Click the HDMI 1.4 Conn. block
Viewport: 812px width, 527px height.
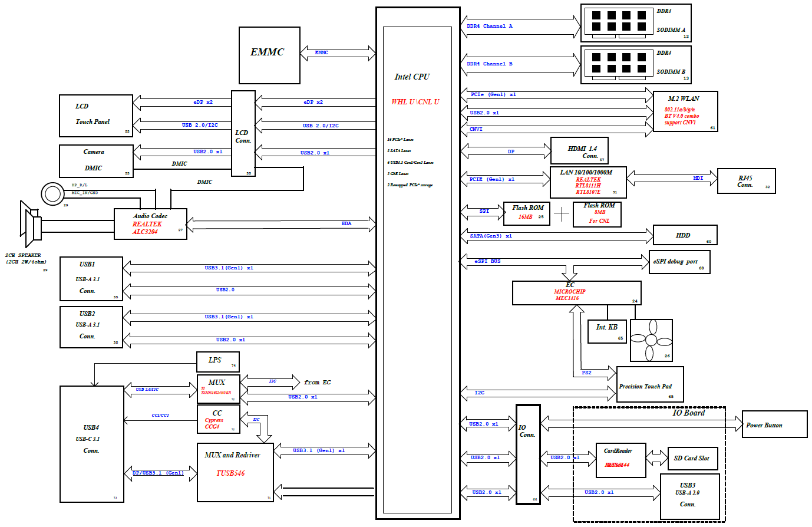pyautogui.click(x=579, y=151)
